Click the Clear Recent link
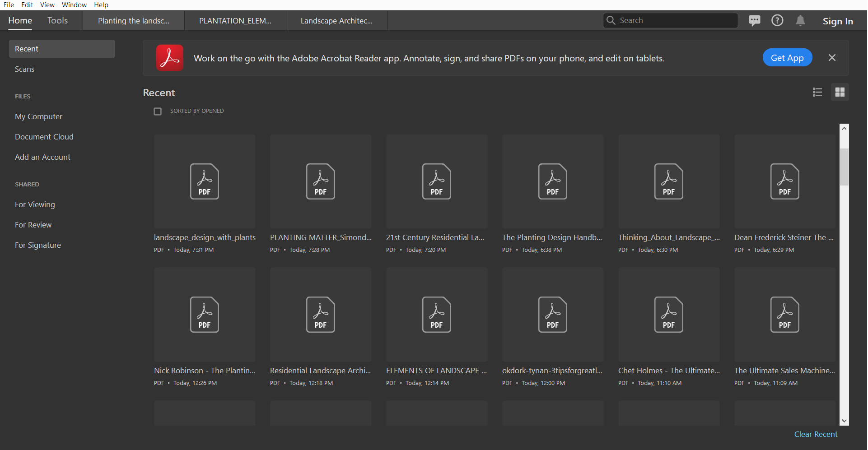 [816, 434]
